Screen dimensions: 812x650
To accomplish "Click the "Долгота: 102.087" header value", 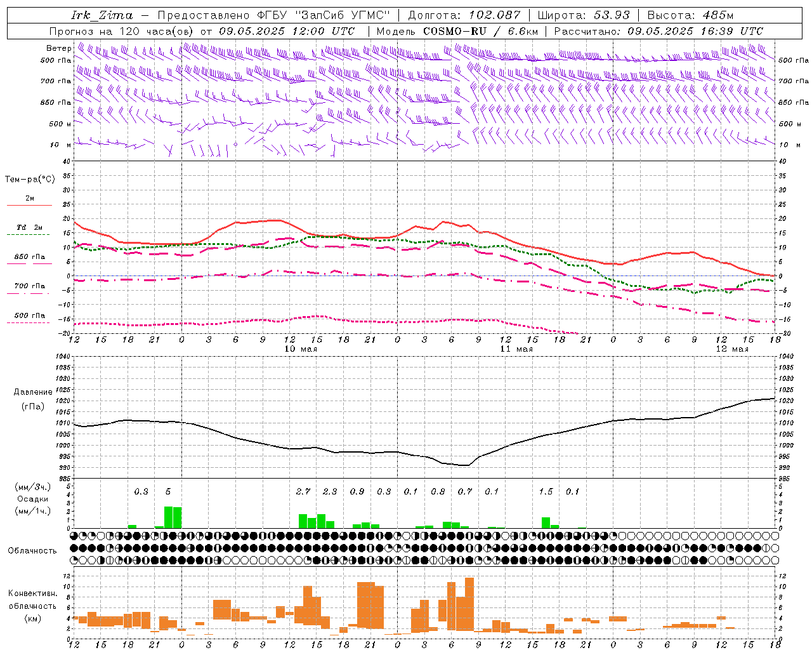I will (464, 15).
